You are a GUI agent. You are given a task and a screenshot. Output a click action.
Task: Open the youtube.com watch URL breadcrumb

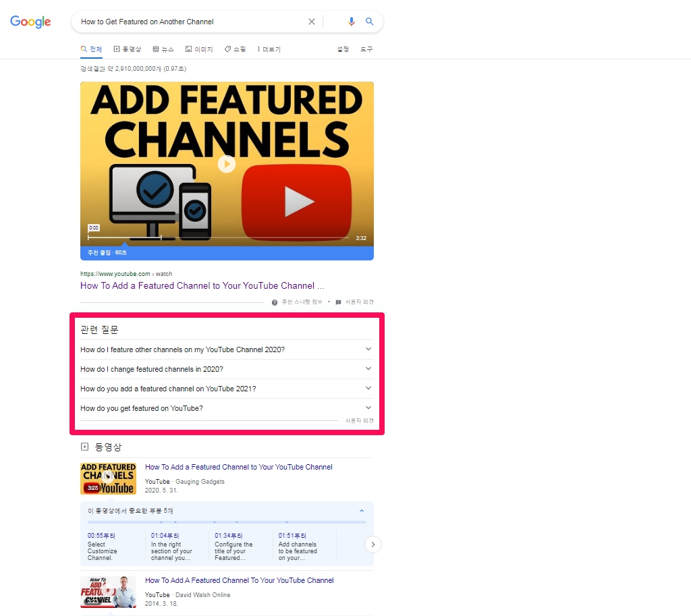point(126,274)
